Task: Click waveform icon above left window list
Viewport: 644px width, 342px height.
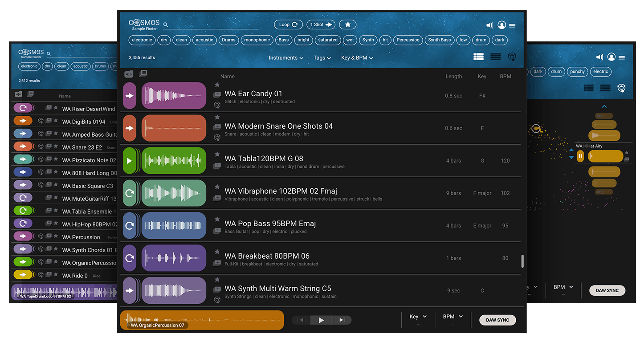Action: click(19, 94)
